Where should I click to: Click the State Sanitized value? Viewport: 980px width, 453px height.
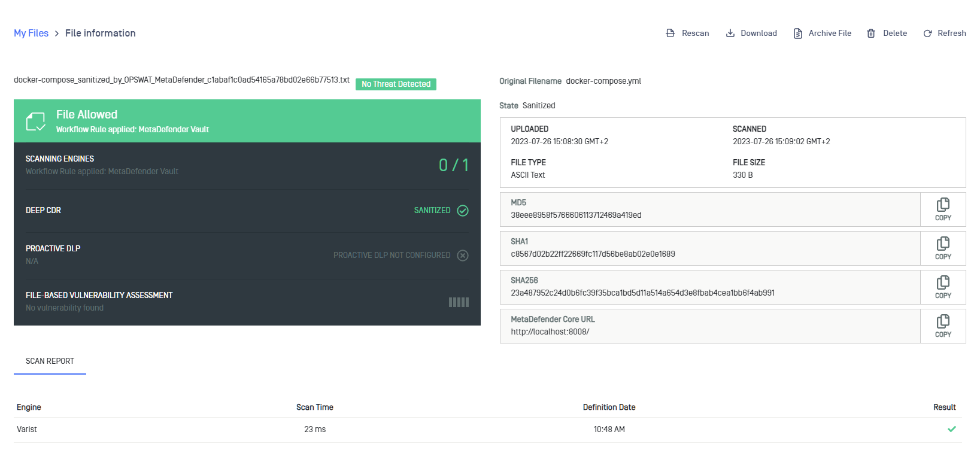pos(539,105)
